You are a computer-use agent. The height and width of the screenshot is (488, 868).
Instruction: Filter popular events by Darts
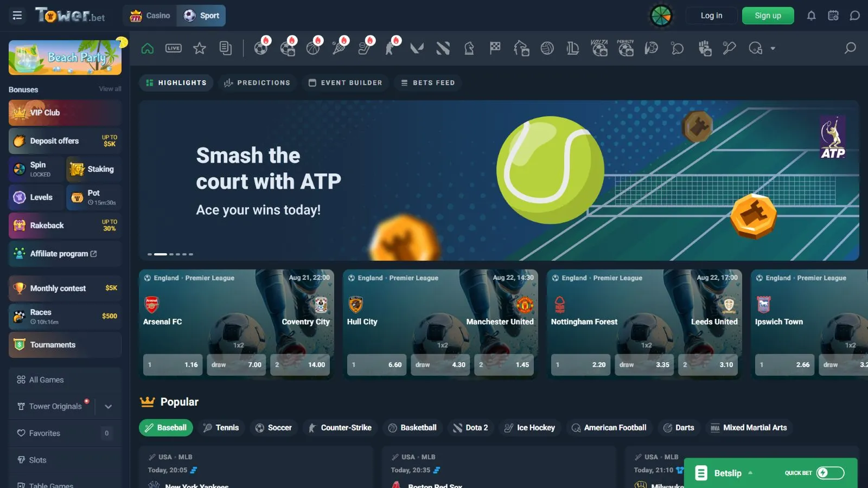coord(679,428)
